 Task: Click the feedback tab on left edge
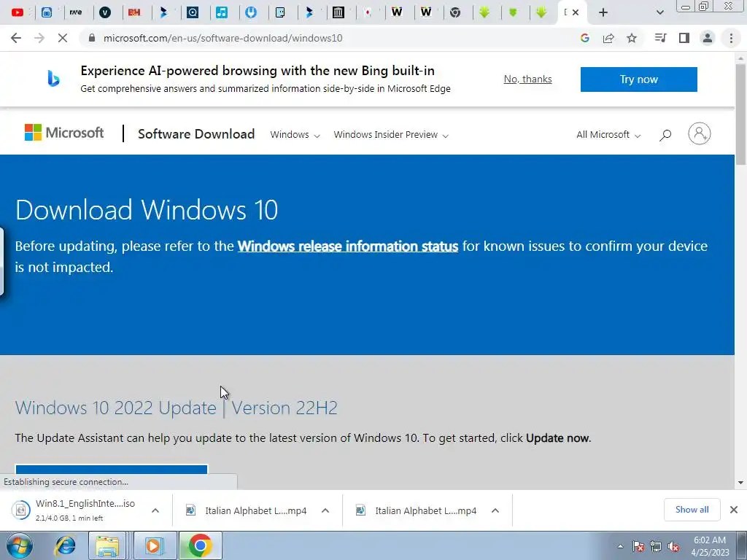(x=1, y=262)
